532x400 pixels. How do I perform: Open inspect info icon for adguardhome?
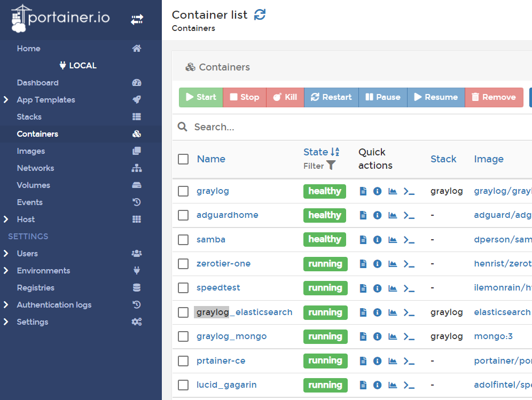tap(378, 215)
